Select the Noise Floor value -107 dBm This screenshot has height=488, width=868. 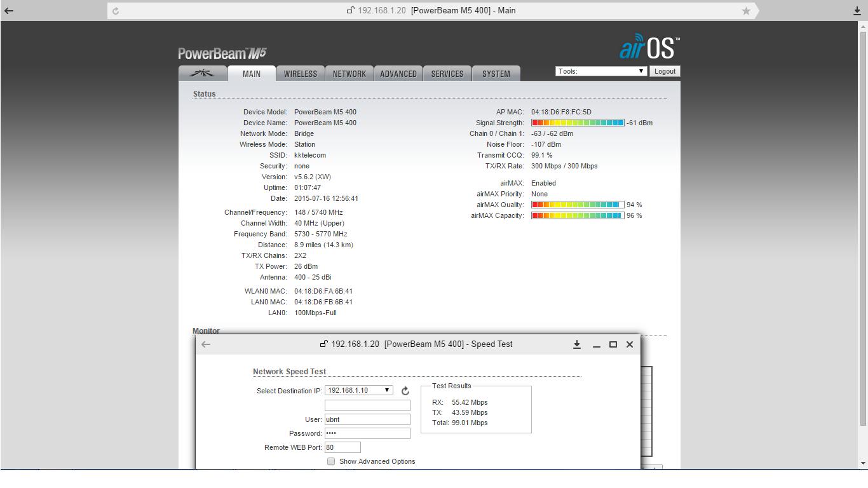(546, 144)
